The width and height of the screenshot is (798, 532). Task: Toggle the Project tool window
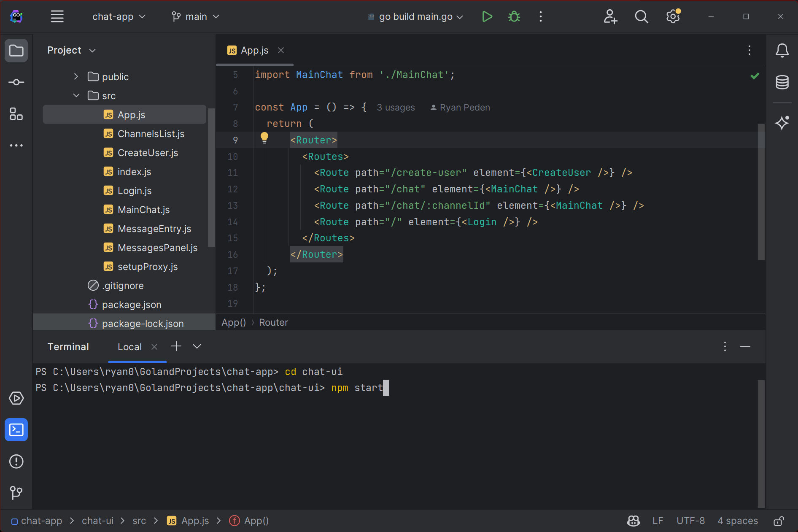[x=16, y=51]
